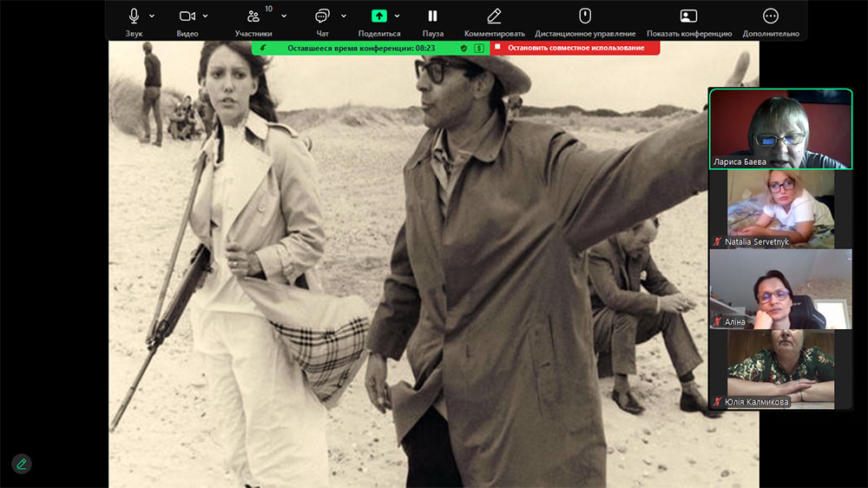Open the Дополнительно more options menu
This screenshot has width=868, height=488.
[771, 16]
